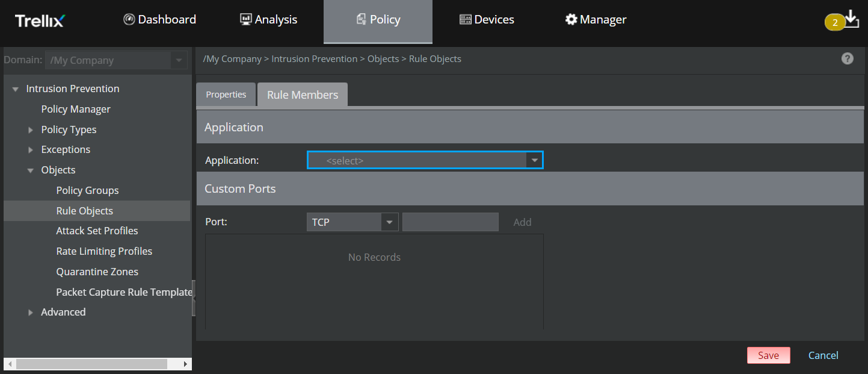Open Quarantine Zones
Viewport: 868px width, 374px height.
(x=97, y=272)
